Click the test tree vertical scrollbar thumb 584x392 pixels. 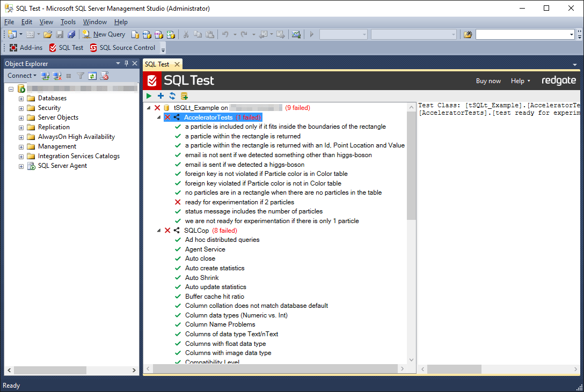(x=411, y=166)
